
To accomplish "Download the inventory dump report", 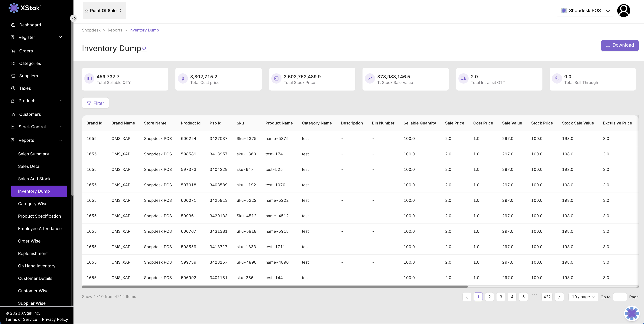I will [x=620, y=45].
